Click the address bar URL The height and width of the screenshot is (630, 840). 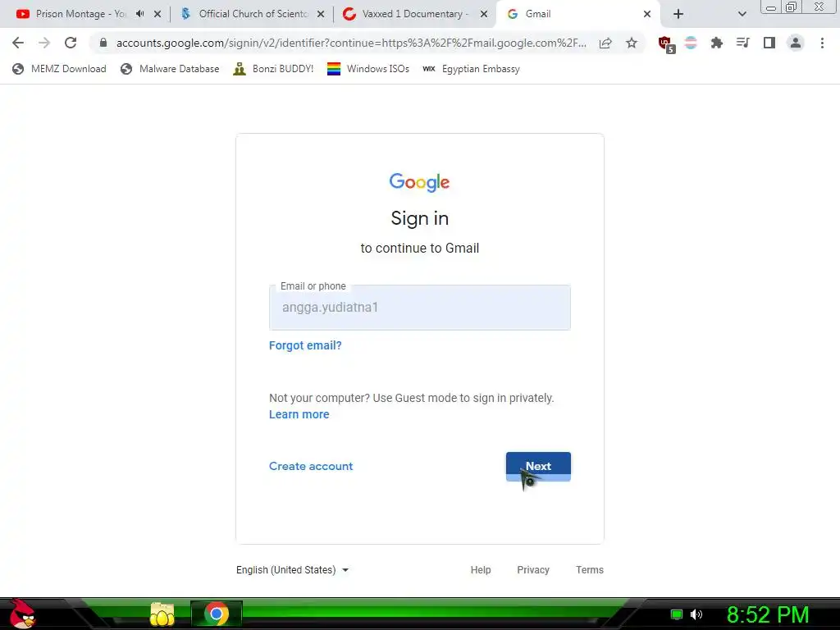click(351, 43)
